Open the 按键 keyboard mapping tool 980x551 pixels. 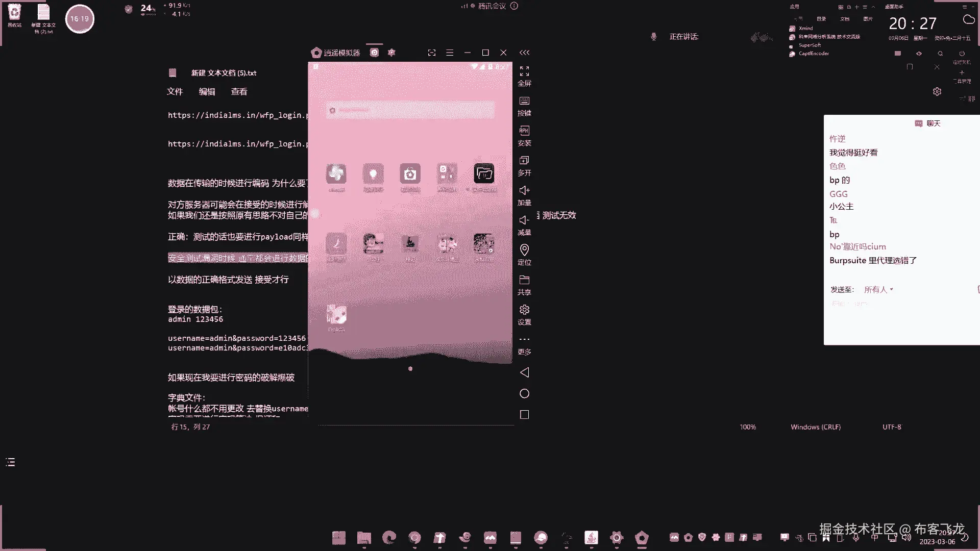(x=524, y=102)
